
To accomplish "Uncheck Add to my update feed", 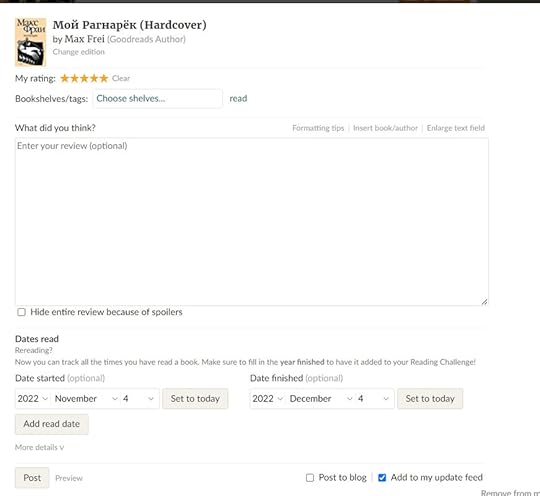I will [x=382, y=478].
